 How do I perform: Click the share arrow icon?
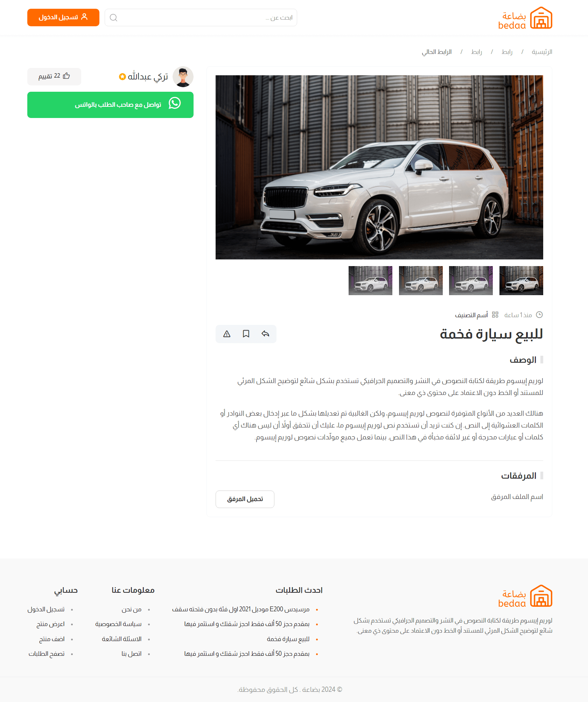[265, 334]
